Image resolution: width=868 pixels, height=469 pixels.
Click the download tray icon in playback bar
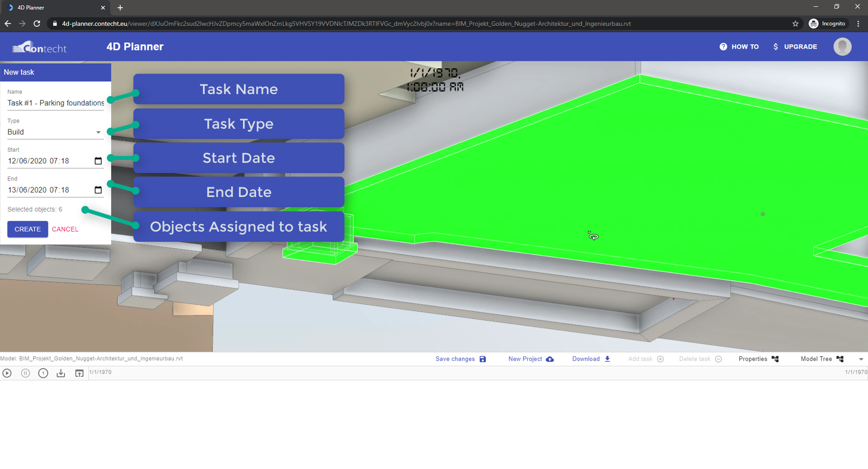click(x=61, y=373)
